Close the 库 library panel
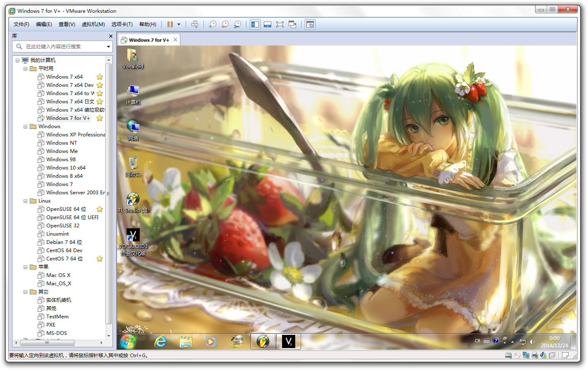Screen dimensions: 588x370 point(111,36)
